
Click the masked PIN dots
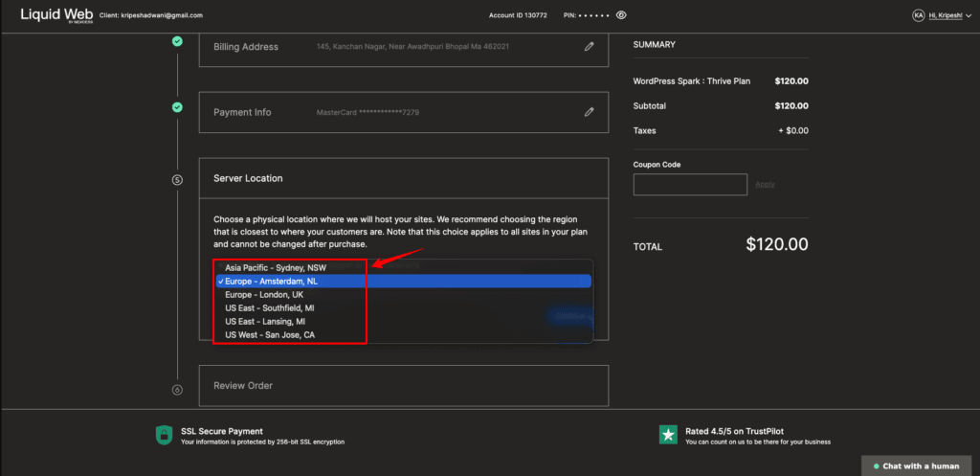coord(593,15)
